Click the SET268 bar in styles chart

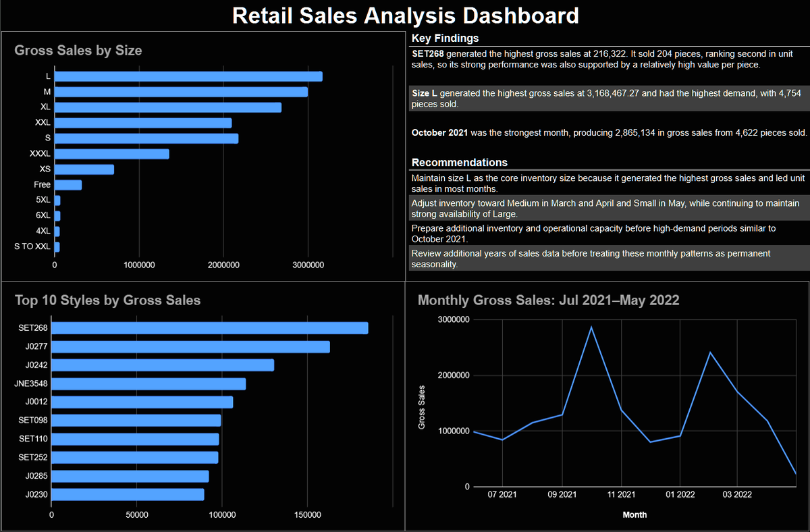pos(210,328)
